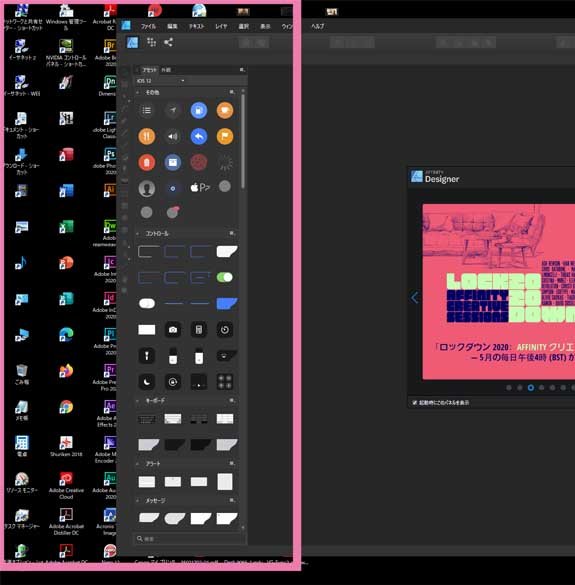
Task: Collapse the その他 asset section
Action: click(138, 92)
